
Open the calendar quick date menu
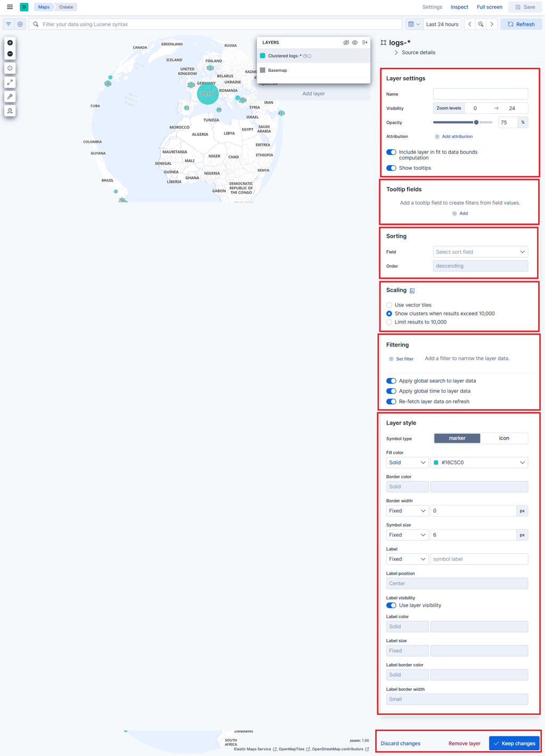[414, 24]
